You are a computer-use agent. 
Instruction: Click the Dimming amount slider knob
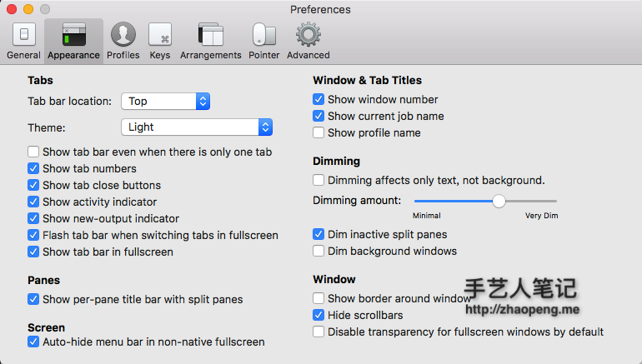tap(499, 201)
